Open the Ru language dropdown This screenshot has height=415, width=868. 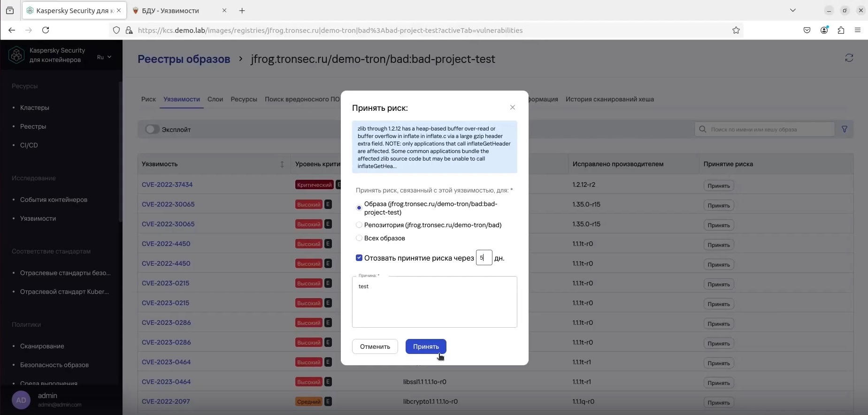point(104,57)
